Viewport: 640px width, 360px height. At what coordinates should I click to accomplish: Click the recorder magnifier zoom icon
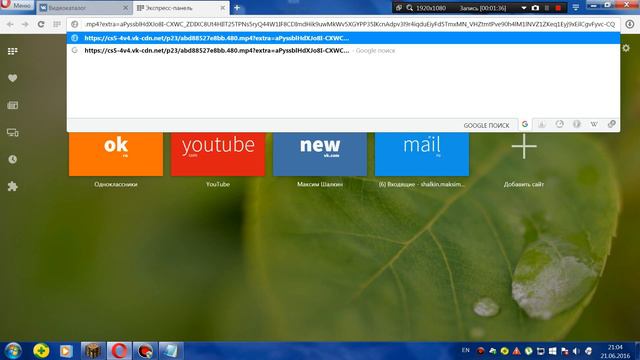[409, 8]
